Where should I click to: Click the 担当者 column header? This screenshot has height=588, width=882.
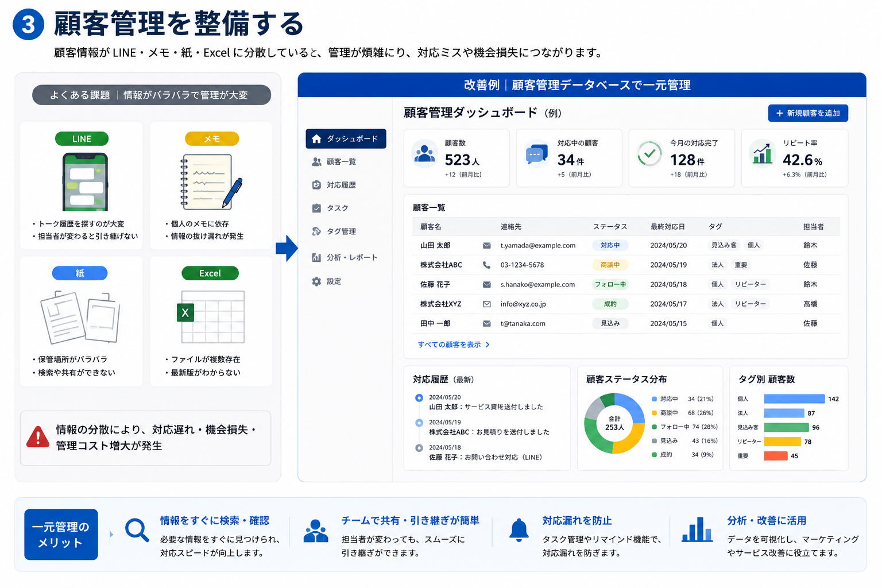point(813,227)
